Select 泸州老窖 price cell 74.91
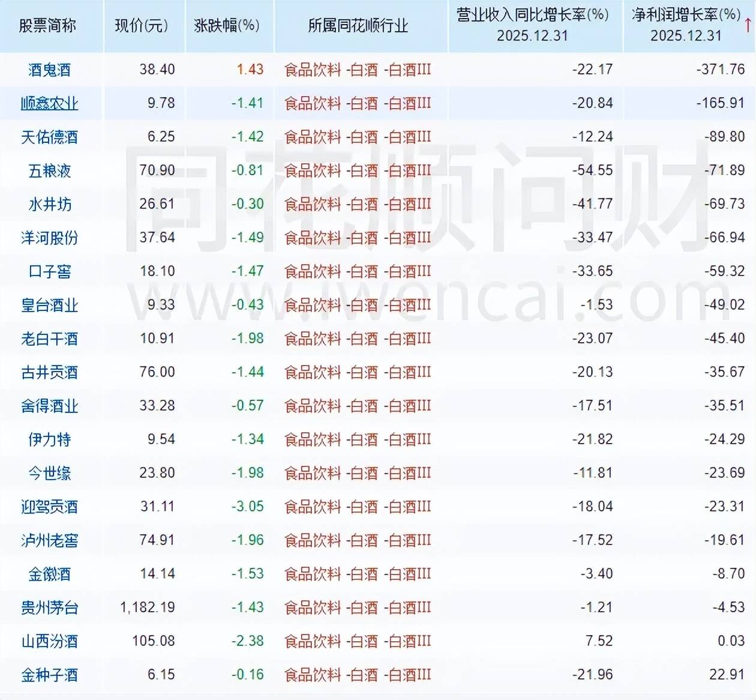 click(x=157, y=540)
